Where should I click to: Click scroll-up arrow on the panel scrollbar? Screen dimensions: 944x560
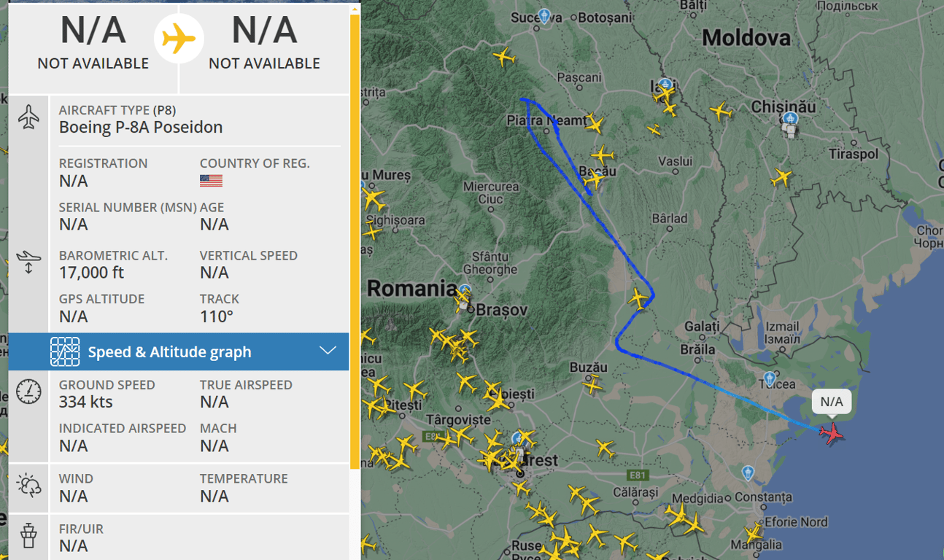tap(355, 9)
